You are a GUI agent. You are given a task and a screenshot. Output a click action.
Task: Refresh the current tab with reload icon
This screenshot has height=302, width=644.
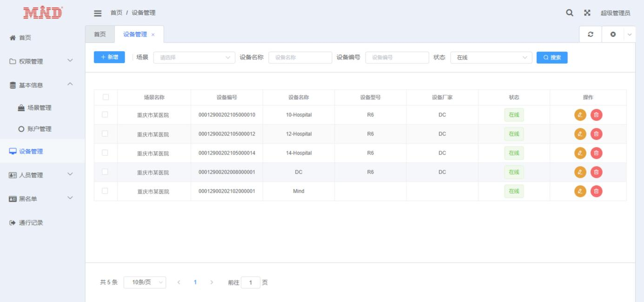(x=591, y=34)
